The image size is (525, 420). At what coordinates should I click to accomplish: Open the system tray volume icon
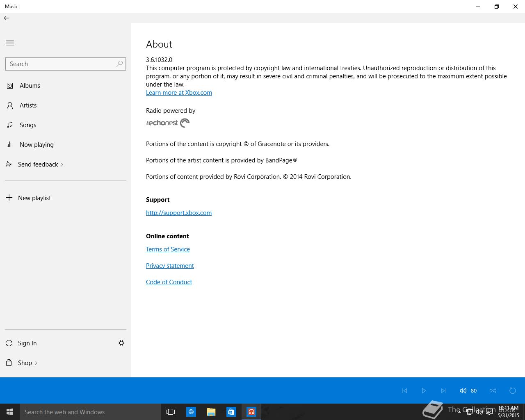479,412
